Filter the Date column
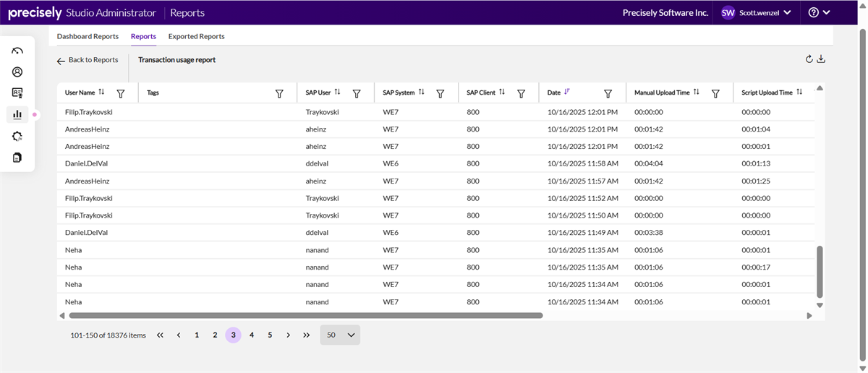This screenshot has width=868, height=373. (608, 93)
